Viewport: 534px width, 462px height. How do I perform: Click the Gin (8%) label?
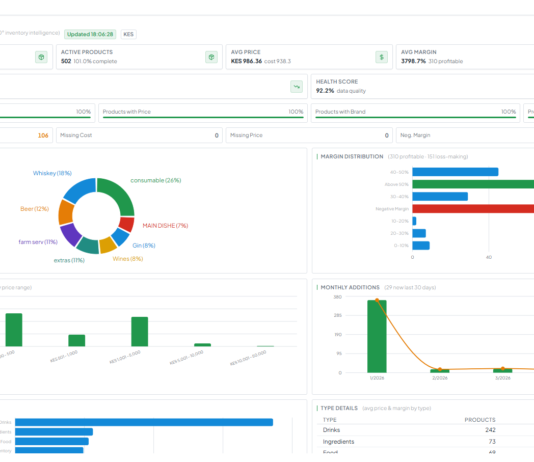[144, 245]
